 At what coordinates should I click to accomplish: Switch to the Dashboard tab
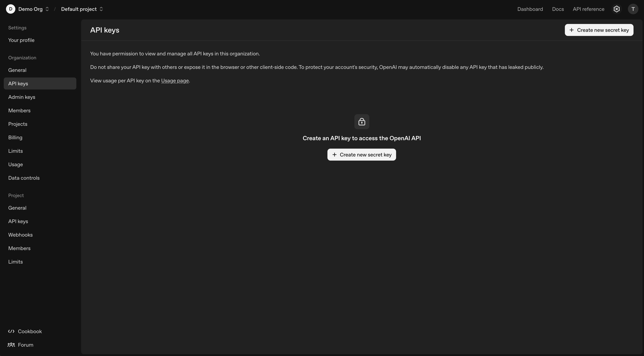(x=530, y=9)
